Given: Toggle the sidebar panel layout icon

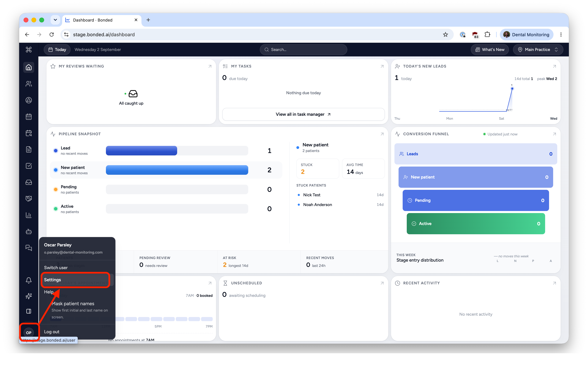Looking at the screenshot, I should point(29,311).
